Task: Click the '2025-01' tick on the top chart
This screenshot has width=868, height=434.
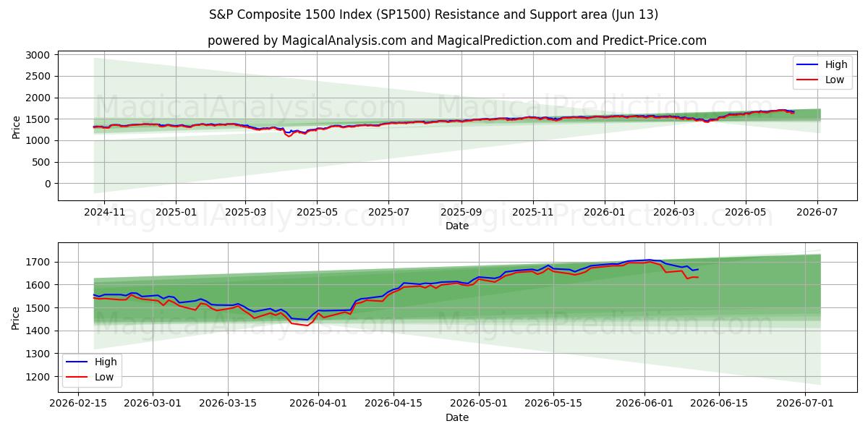Action: pos(176,212)
